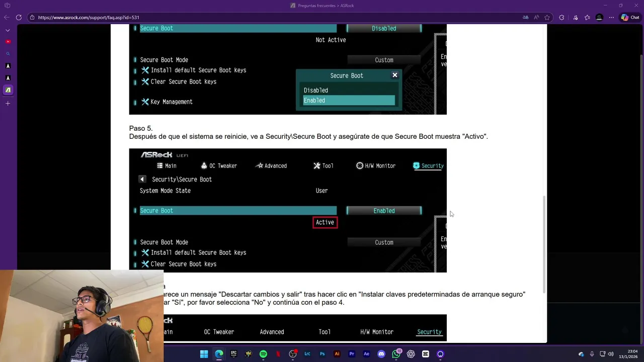Screen dimensions: 644x362
Task: Open the purple circle taskbar app
Action: tap(440, 354)
